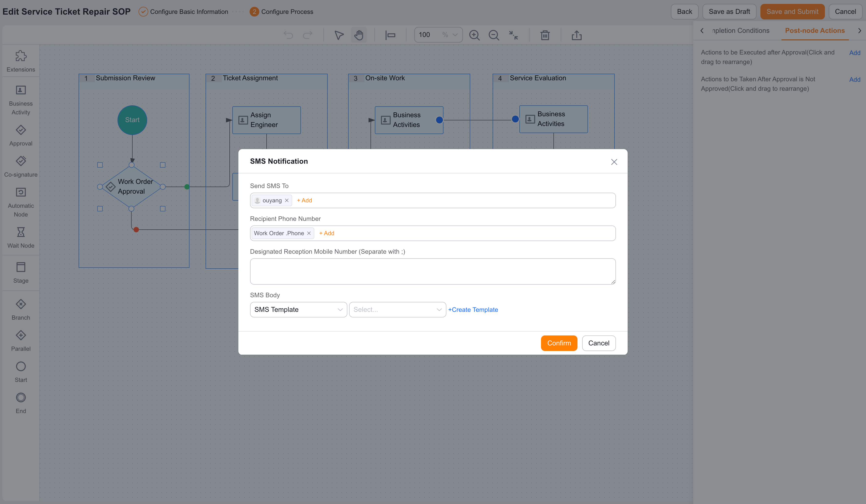Pick the Automatic Node icon

21,192
